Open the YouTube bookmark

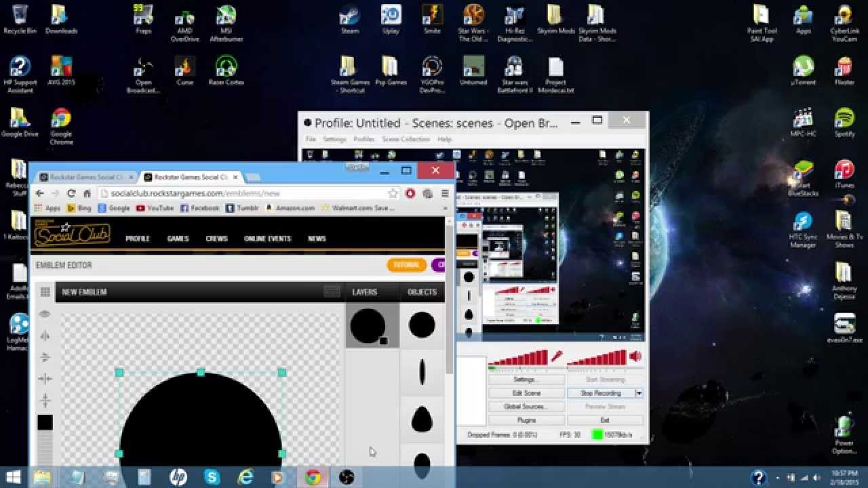[x=155, y=208]
